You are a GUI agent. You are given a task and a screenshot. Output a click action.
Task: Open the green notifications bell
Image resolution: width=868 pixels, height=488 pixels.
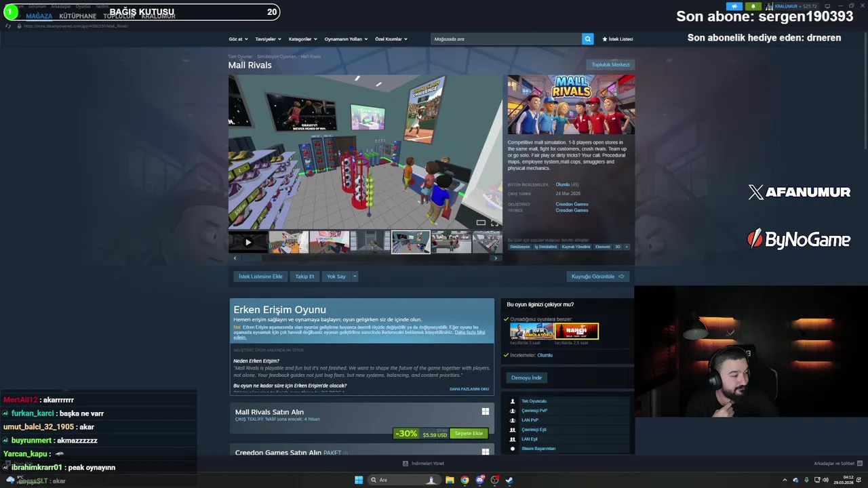(753, 6)
